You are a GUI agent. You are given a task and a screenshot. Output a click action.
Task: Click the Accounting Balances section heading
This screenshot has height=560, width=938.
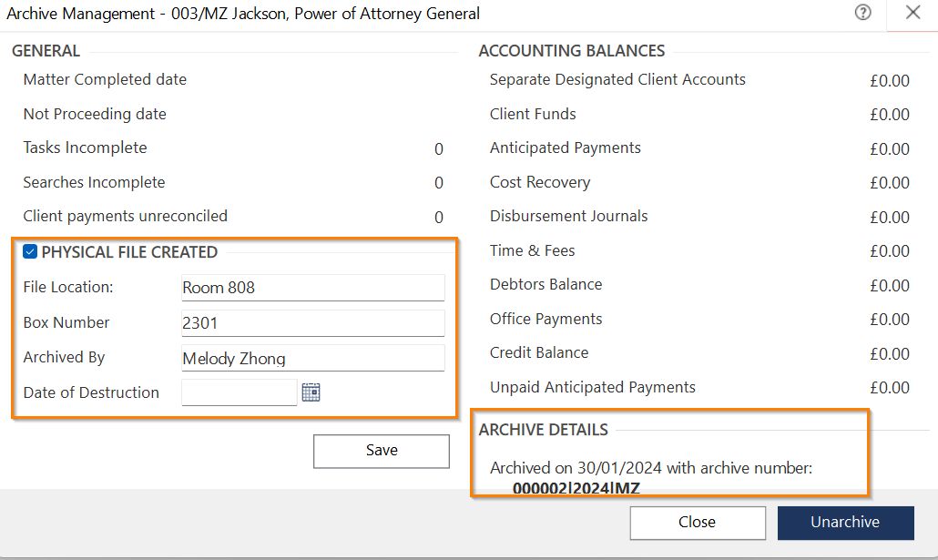click(571, 51)
